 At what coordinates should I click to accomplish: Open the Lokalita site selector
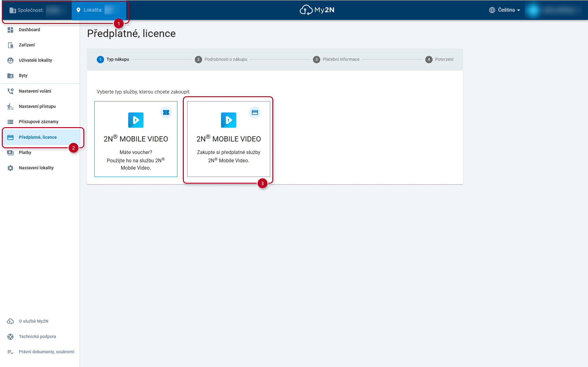(99, 10)
